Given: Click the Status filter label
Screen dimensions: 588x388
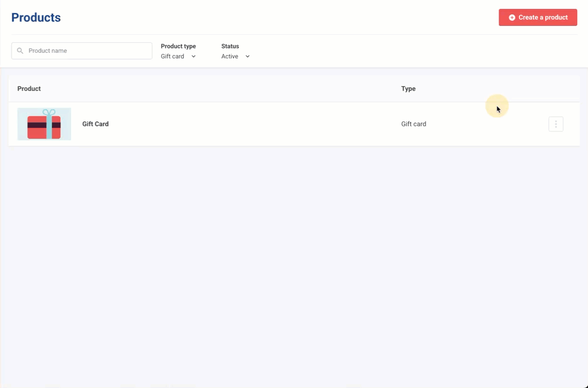Looking at the screenshot, I should [230, 46].
